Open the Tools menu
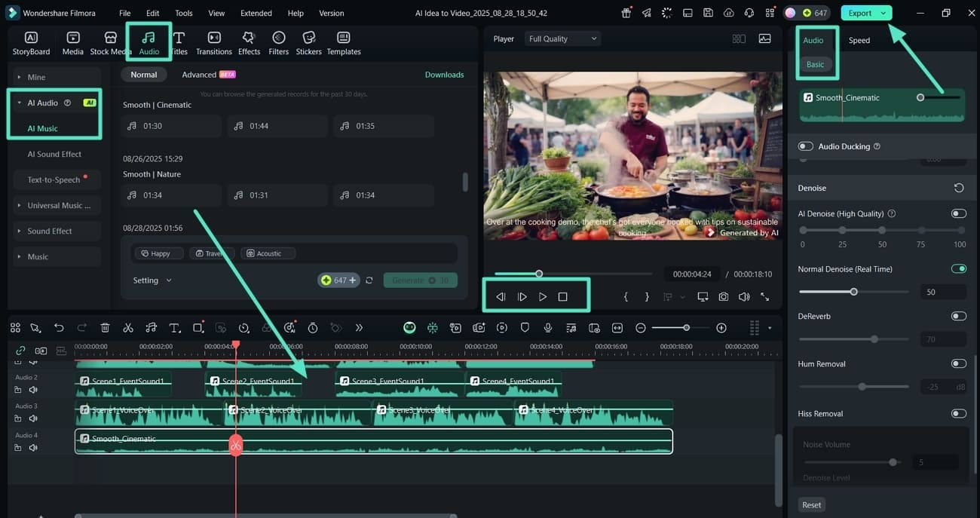 point(184,13)
